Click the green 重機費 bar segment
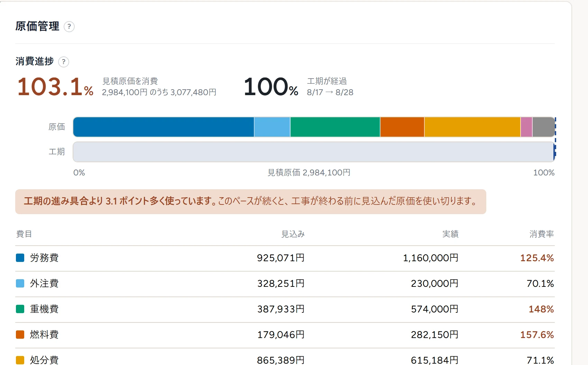This screenshot has height=365, width=588. [335, 127]
